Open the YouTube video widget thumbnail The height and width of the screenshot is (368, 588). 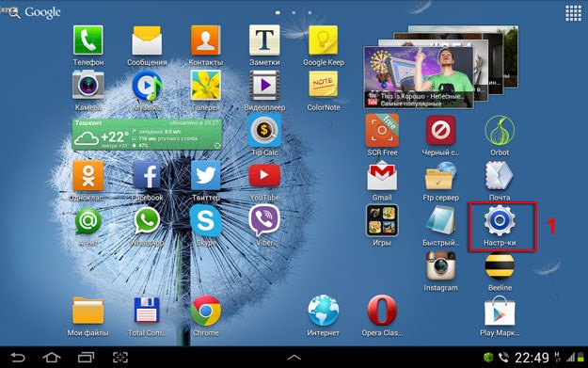(x=418, y=78)
